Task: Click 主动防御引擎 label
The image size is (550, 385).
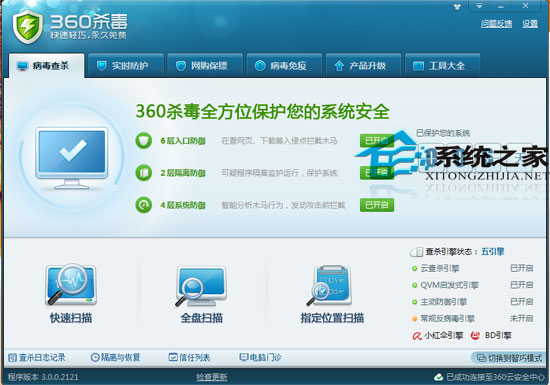Action: coord(444,302)
